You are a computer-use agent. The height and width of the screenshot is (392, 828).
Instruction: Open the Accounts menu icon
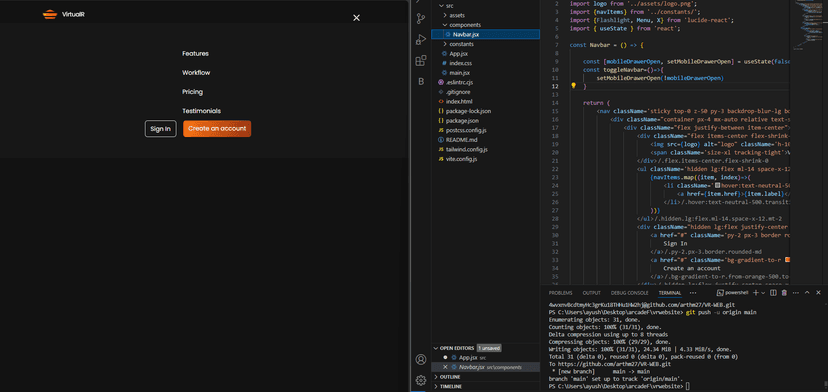point(421,359)
